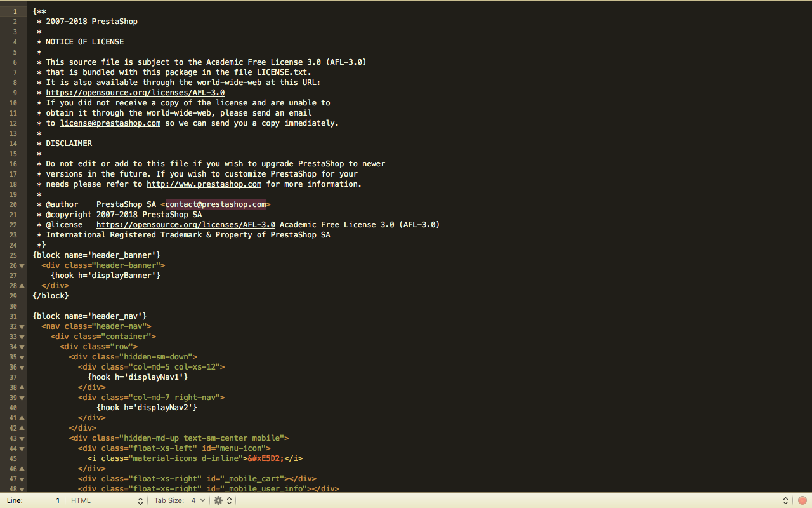Click the 'displayBanner' hook name
The image size is (812, 508).
pos(124,276)
